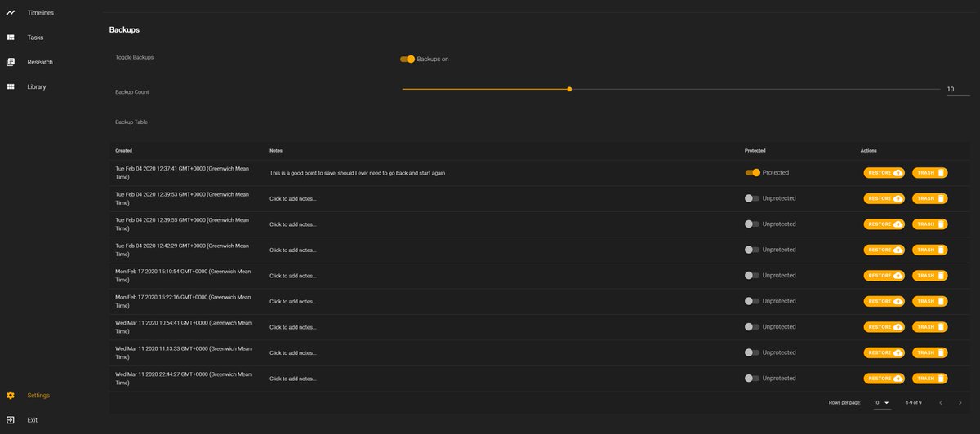
Task: Select the Exit menu label
Action: [x=33, y=420]
